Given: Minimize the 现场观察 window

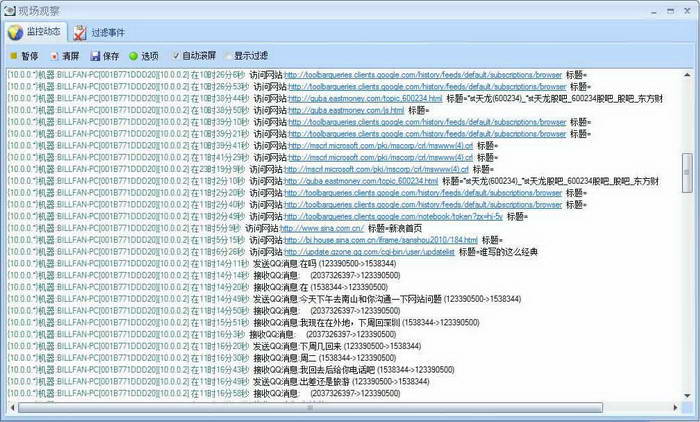Looking at the screenshot, I should [654, 11].
